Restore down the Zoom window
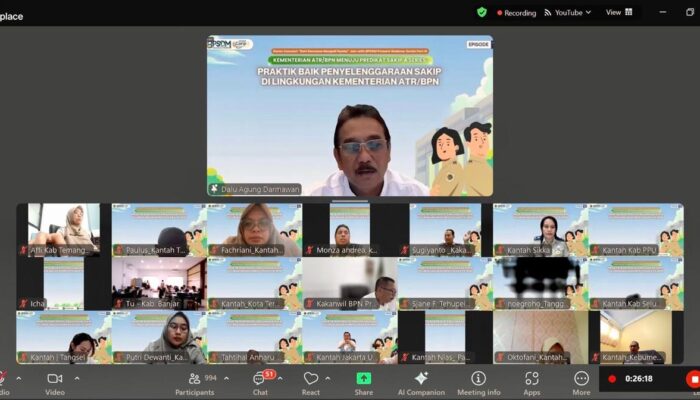The image size is (700, 400). [690, 12]
